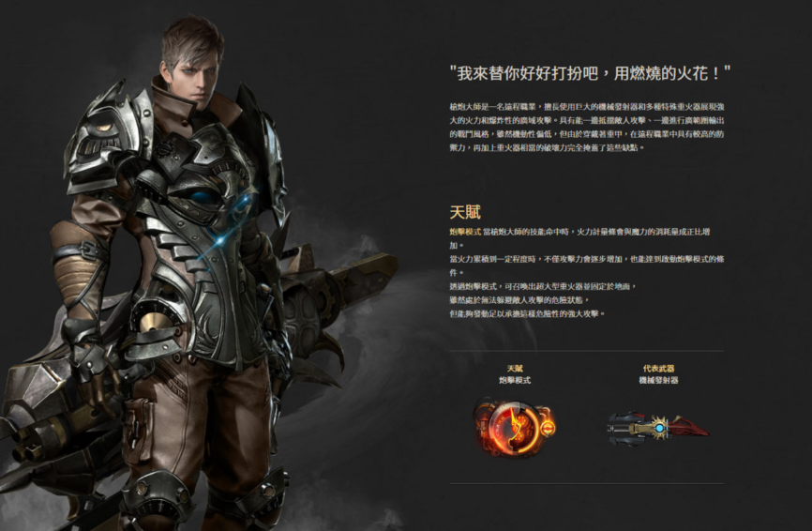Click the fiery 炮擊模式 firepower gauge icon
The width and height of the screenshot is (812, 531).
coord(514,426)
